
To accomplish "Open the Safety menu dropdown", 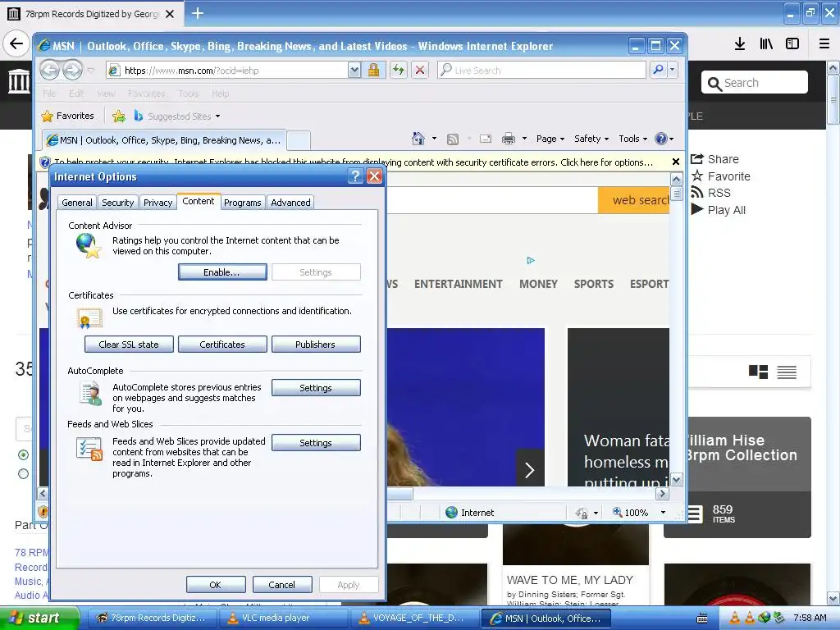I will point(591,139).
